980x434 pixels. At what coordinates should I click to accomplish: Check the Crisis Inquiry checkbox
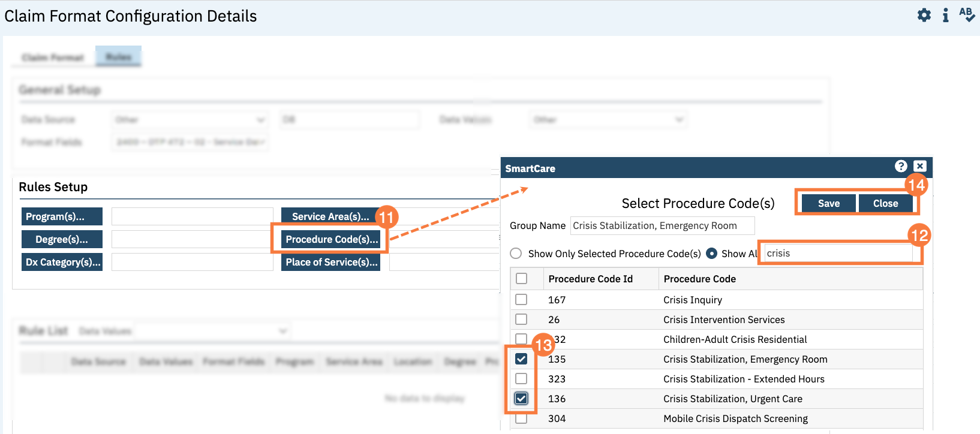click(521, 300)
